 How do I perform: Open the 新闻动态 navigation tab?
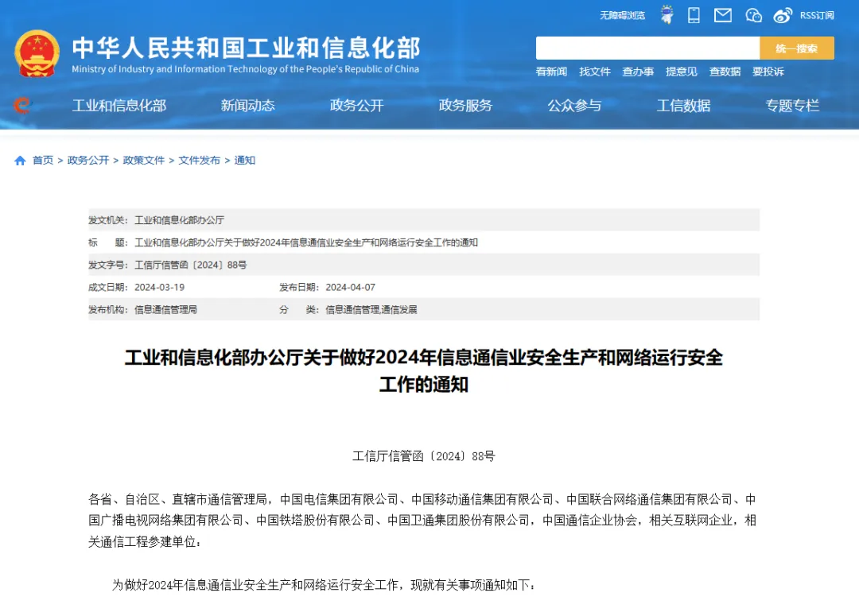coord(247,106)
